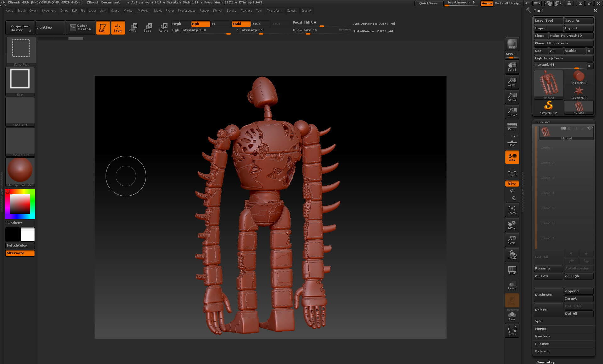This screenshot has width=603, height=364.
Task: Open the Preferences menu
Action: tap(187, 11)
